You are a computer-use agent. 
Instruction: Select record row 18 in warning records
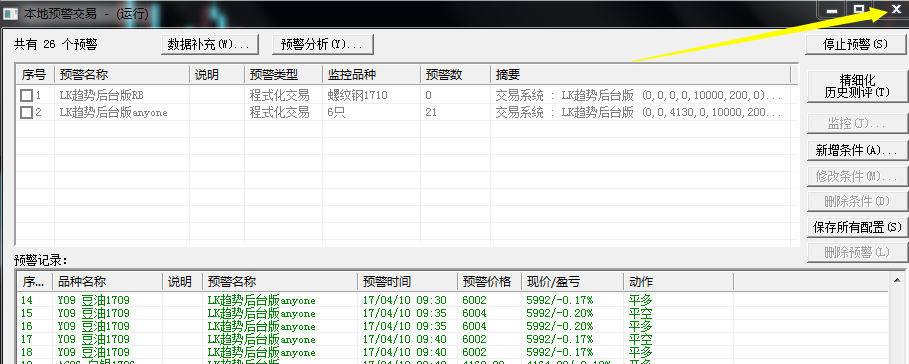pyautogui.click(x=452, y=352)
